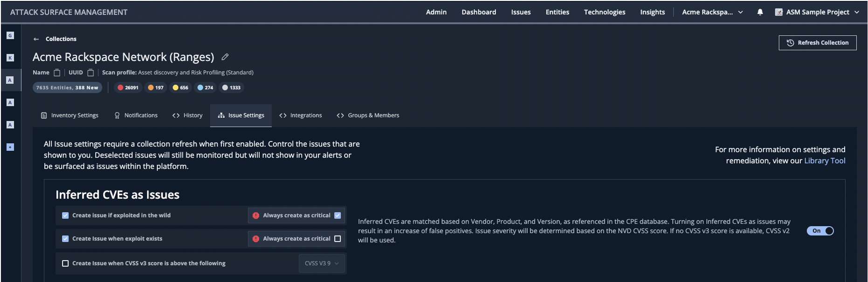Click the Scan profile text

click(178, 73)
